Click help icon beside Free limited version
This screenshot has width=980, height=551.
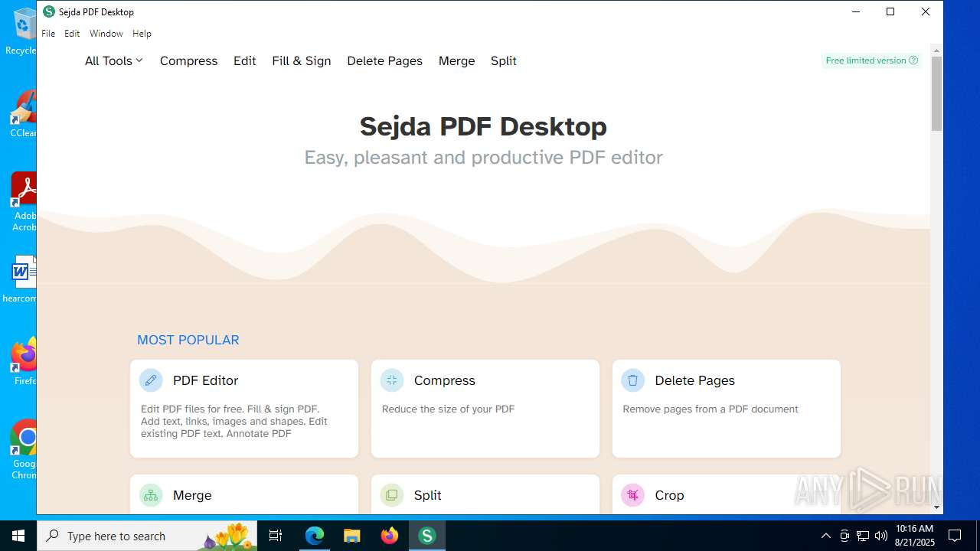(913, 60)
